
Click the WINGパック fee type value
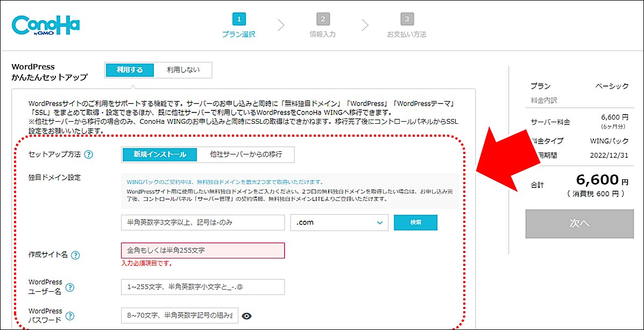(609, 141)
